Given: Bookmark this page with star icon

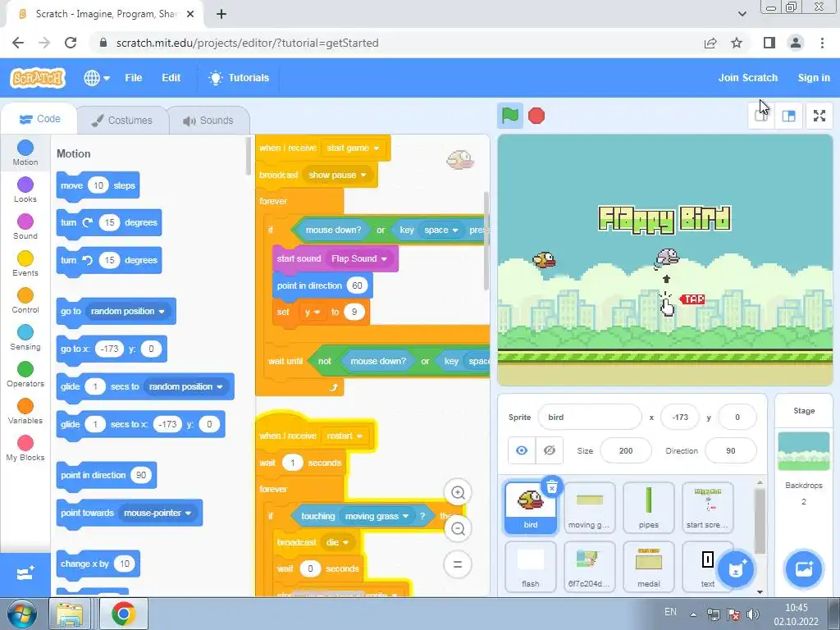Looking at the screenshot, I should point(737,43).
